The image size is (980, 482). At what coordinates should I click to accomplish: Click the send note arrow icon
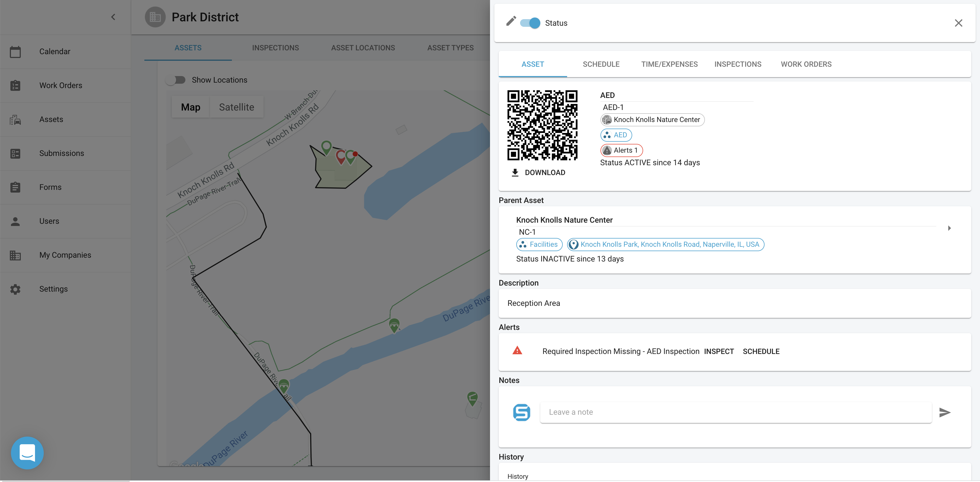945,412
